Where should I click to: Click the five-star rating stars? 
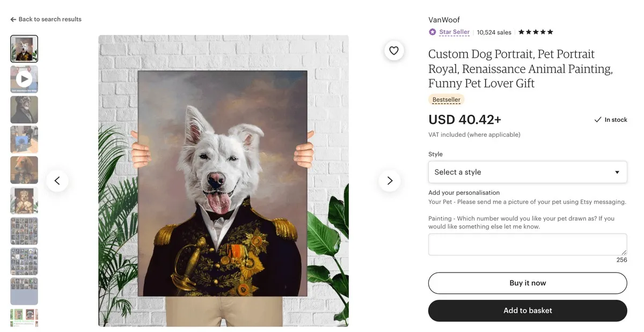click(x=535, y=32)
